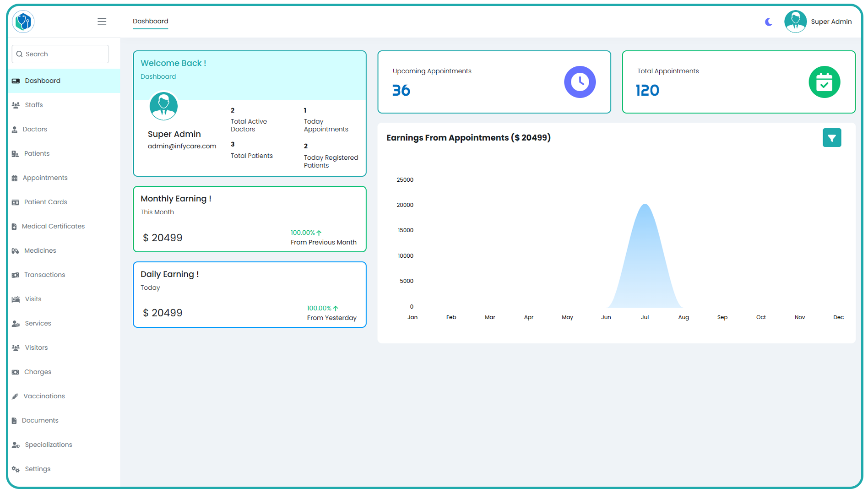
Task: Open the Upcoming Appointments count 36
Action: [401, 90]
